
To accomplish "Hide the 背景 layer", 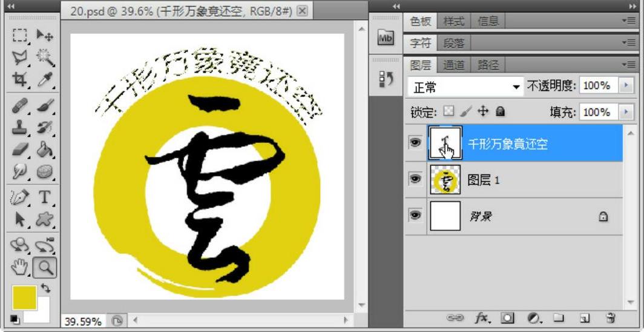I will click(x=415, y=216).
